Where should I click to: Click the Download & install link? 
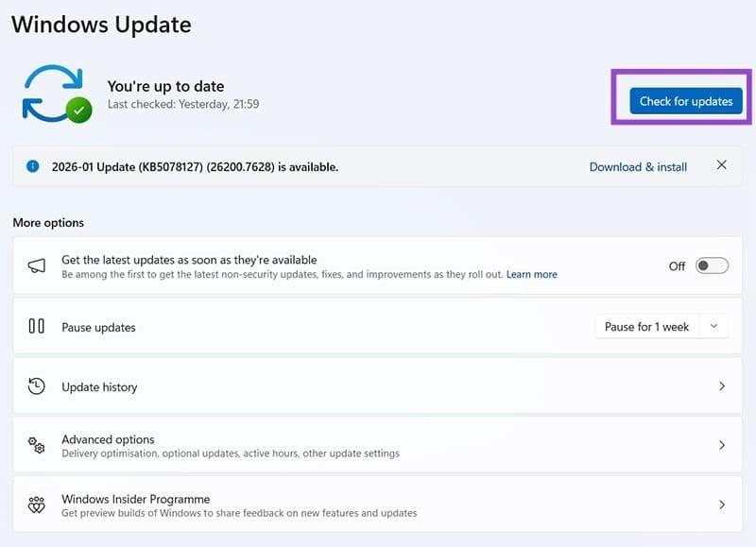coord(638,166)
